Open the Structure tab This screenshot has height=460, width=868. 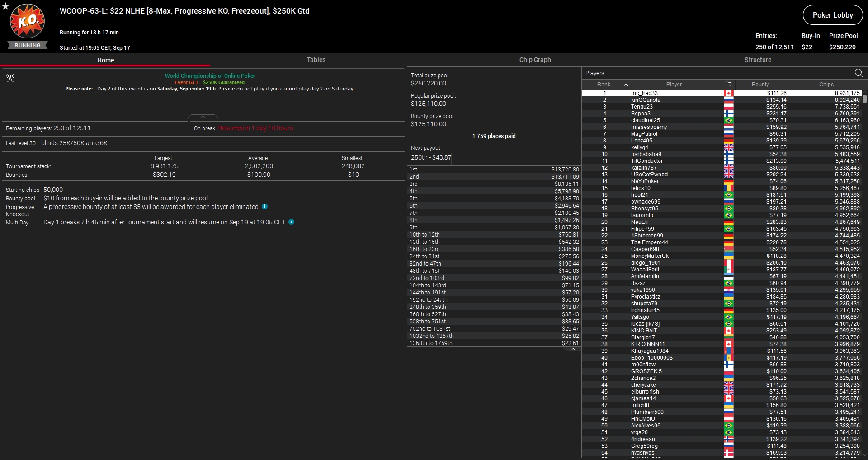pyautogui.click(x=758, y=60)
